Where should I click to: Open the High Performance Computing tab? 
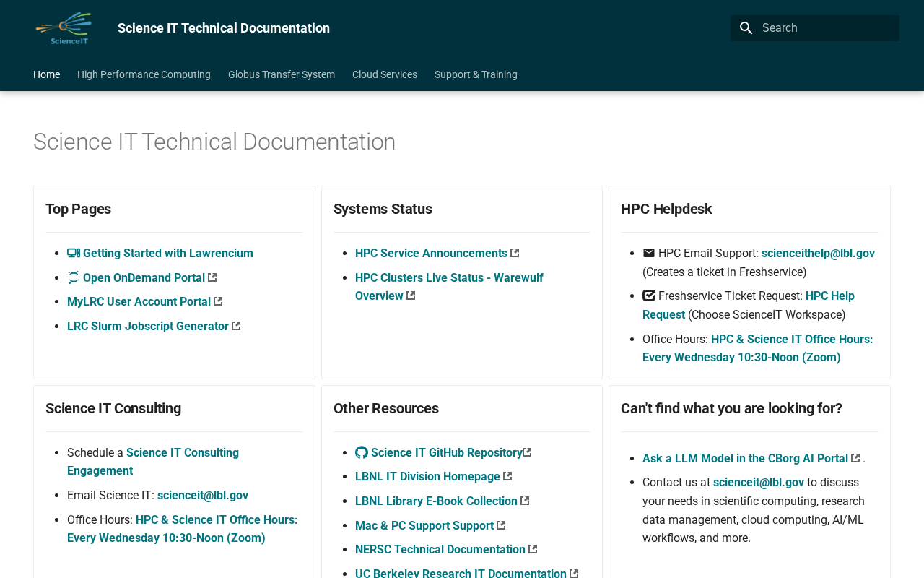click(144, 74)
